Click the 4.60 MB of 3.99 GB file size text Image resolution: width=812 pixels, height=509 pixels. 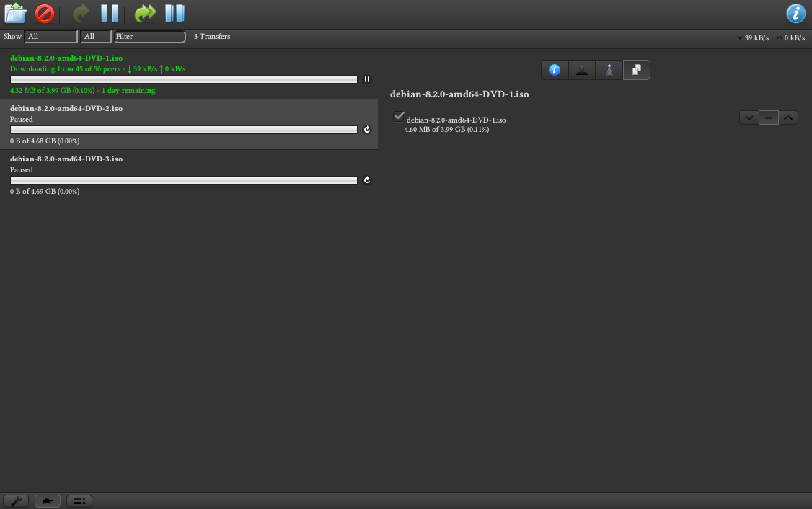click(446, 130)
